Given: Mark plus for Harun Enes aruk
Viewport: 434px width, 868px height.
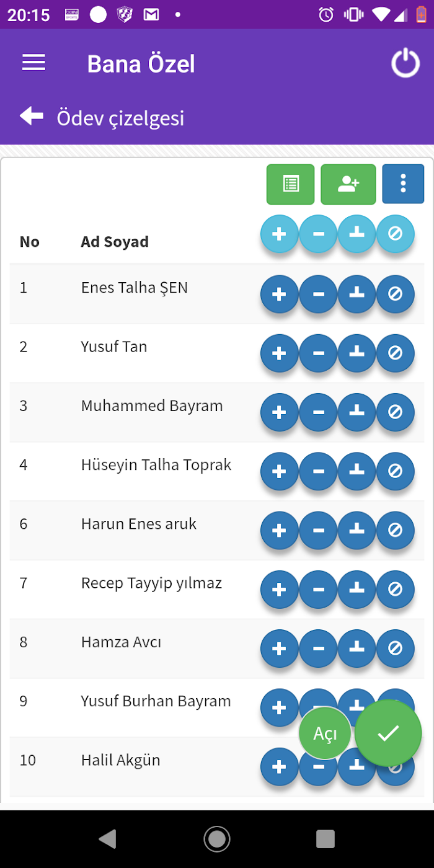Looking at the screenshot, I should click(280, 530).
